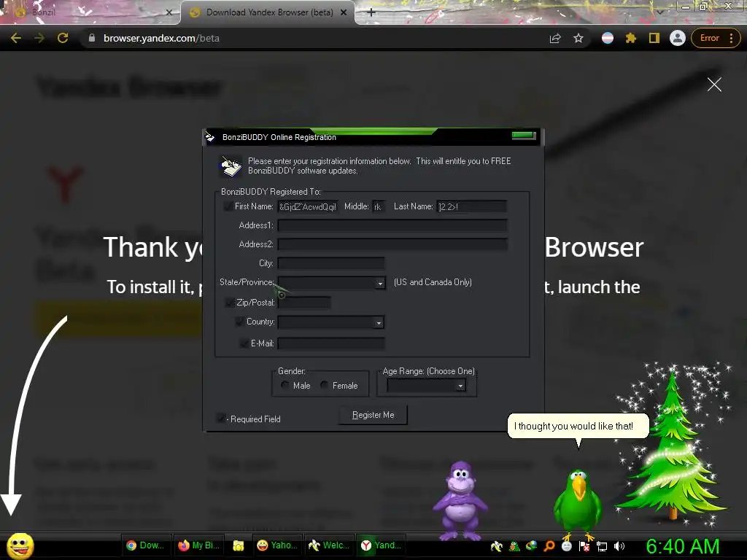Open the Country dropdown
Viewport: 747px width, 560px height.
[379, 323]
